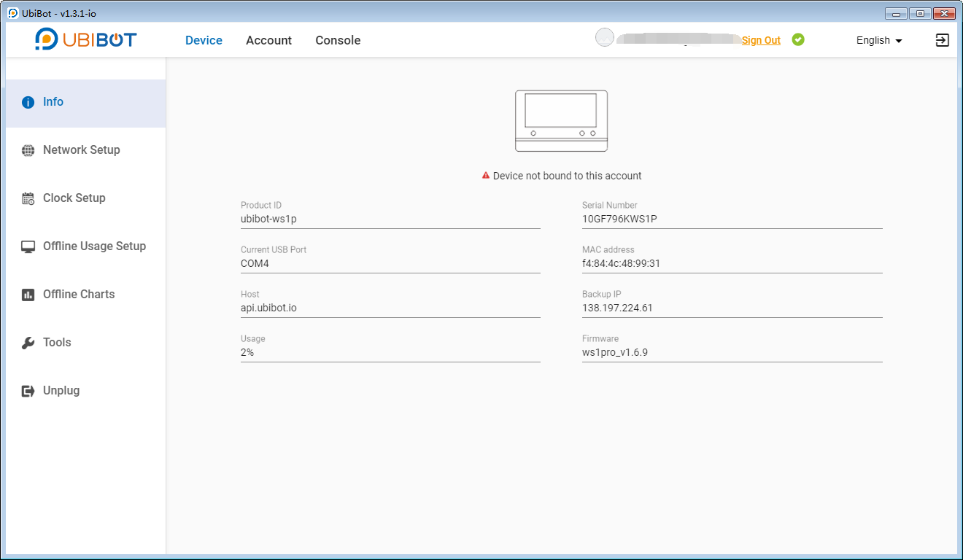Switch to the Device tab
This screenshot has height=560, width=963.
(204, 40)
